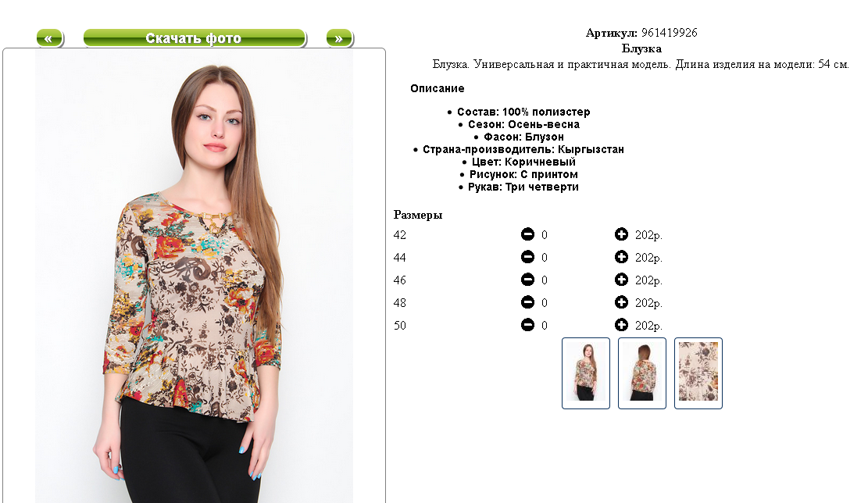Increase quantity for size 50
The width and height of the screenshot is (868, 503).
click(621, 326)
